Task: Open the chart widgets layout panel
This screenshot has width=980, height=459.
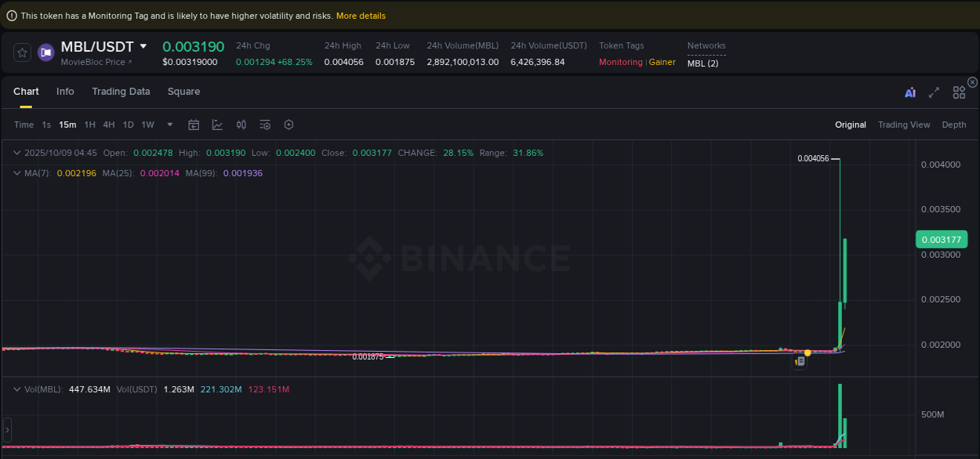Action: point(959,92)
